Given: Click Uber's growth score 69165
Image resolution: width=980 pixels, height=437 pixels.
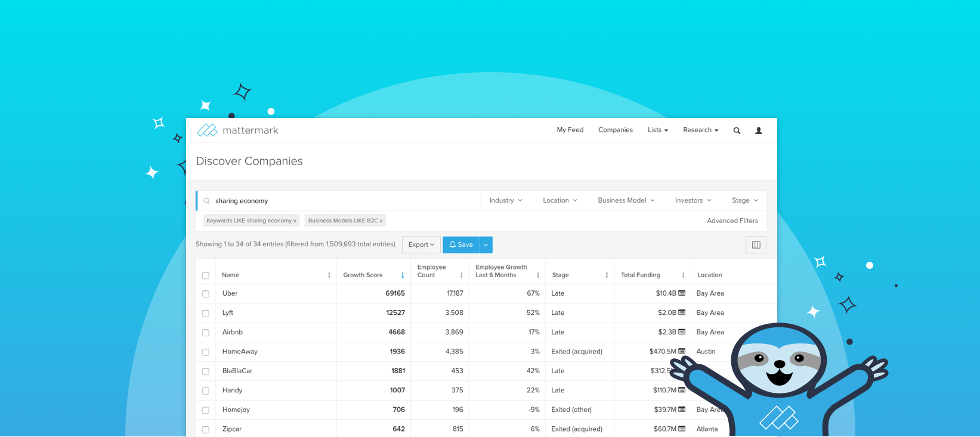Looking at the screenshot, I should click(x=395, y=293).
